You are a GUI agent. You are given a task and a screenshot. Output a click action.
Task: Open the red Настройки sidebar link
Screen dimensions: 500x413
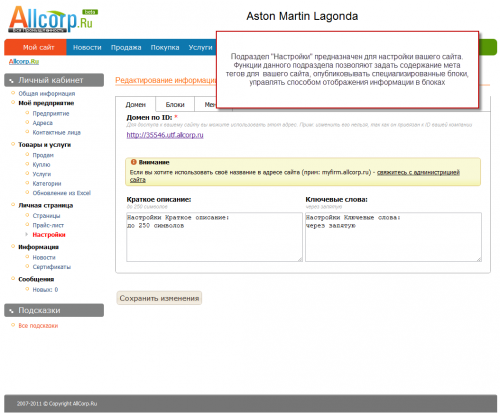click(x=49, y=235)
